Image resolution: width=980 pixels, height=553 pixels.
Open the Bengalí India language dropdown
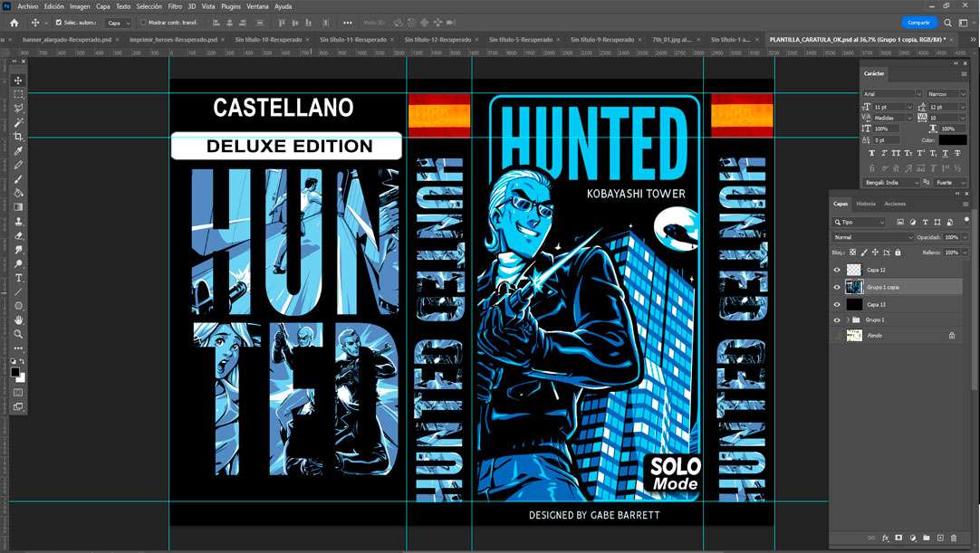tap(890, 183)
